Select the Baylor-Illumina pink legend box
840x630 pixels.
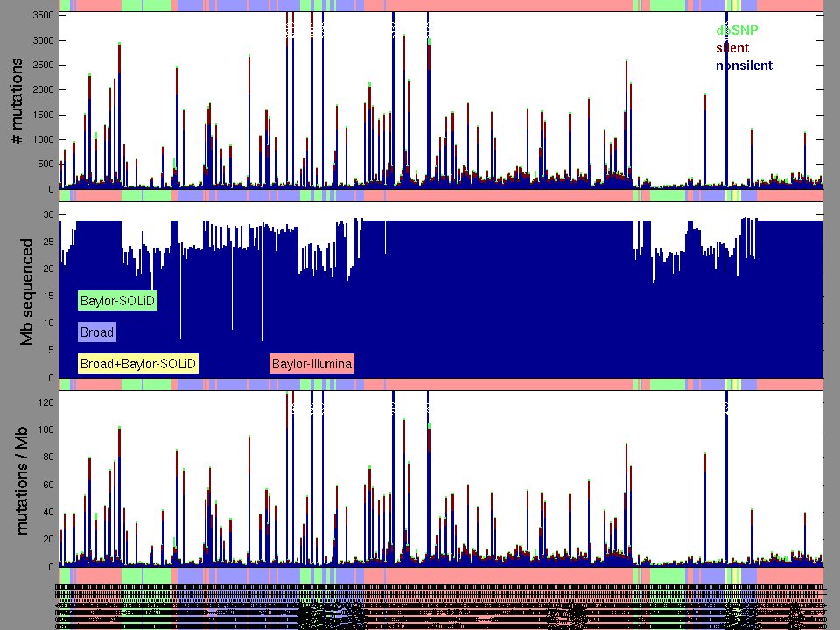[x=311, y=364]
